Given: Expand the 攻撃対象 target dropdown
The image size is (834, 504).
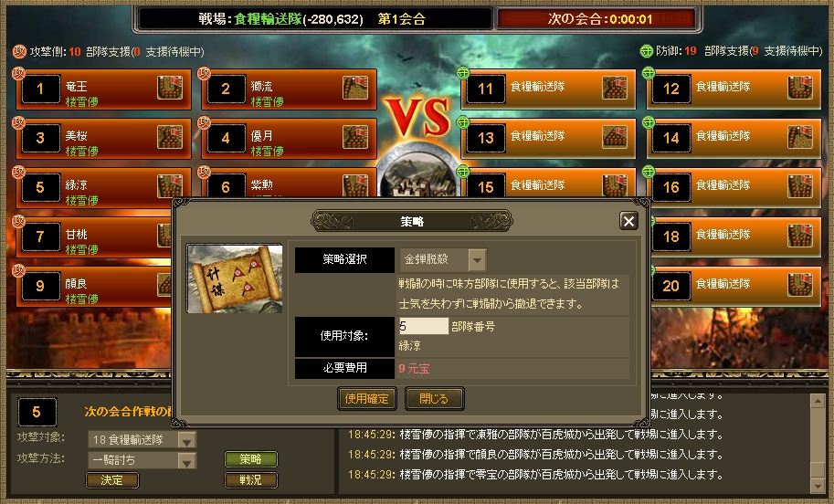Looking at the screenshot, I should (186, 440).
